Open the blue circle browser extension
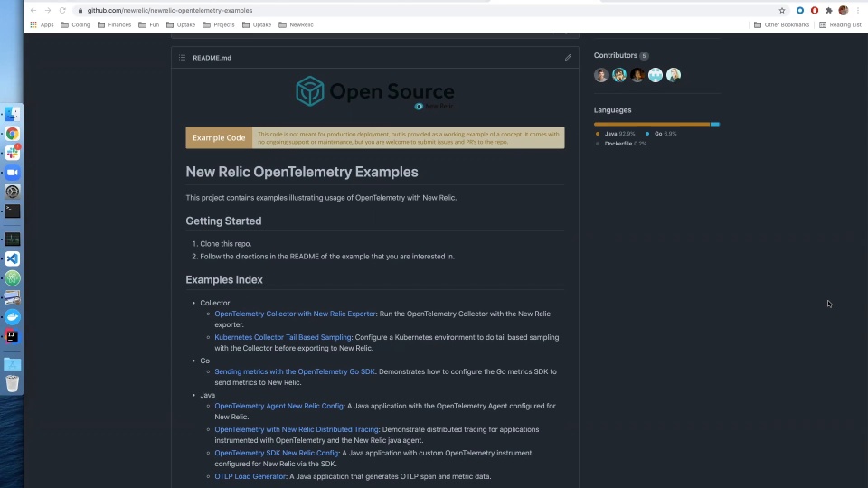 coord(800,11)
